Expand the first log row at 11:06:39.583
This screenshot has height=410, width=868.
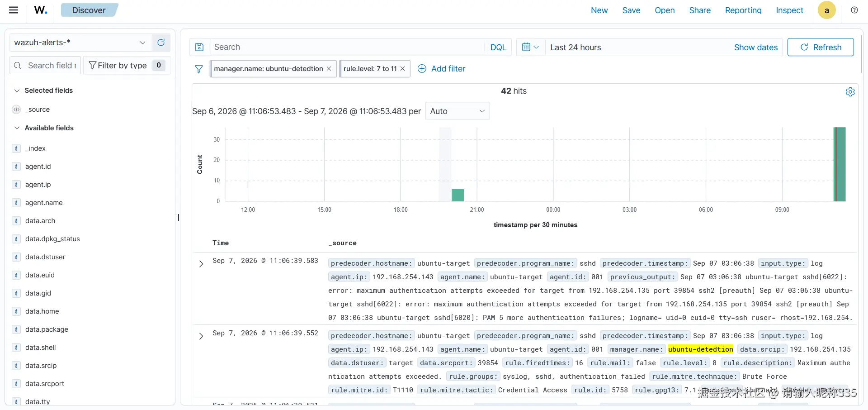(x=201, y=264)
